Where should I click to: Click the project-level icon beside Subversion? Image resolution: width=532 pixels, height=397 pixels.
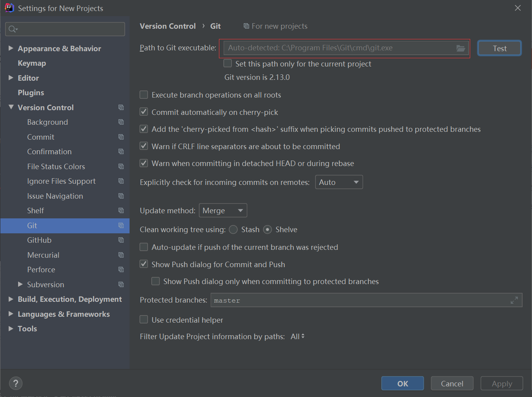pyautogui.click(x=121, y=284)
